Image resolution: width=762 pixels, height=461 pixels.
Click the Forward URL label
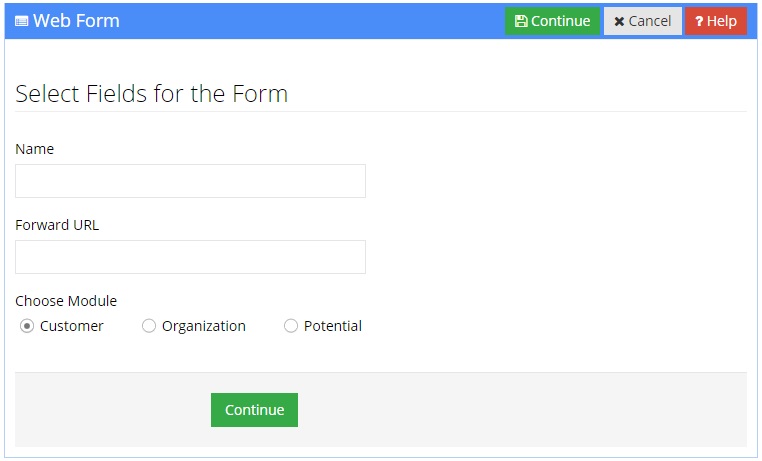(x=57, y=225)
